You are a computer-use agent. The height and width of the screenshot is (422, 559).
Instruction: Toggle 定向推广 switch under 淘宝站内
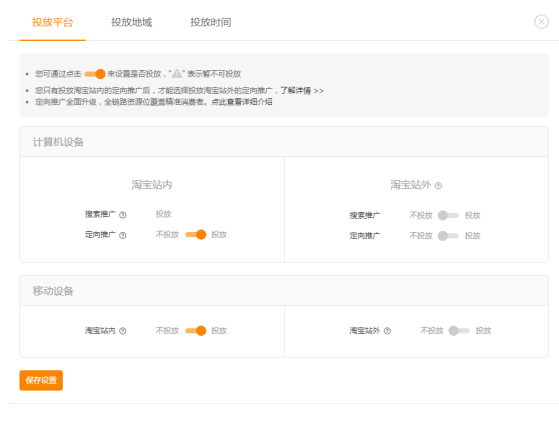coord(196,235)
